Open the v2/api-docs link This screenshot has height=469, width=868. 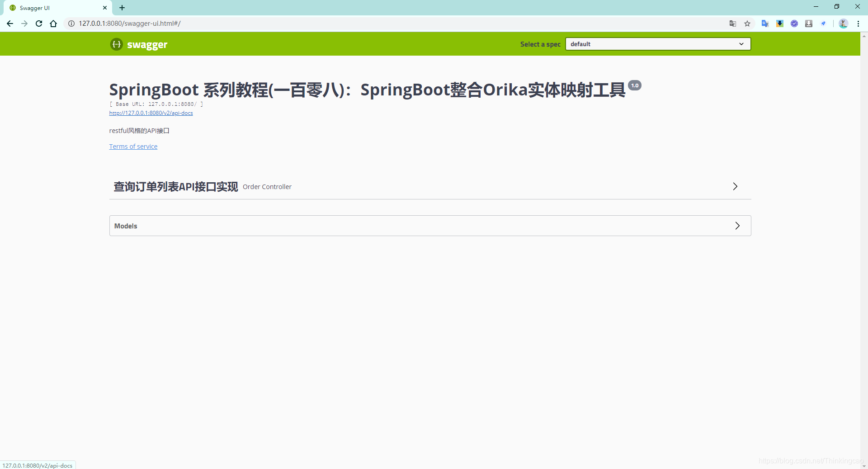point(151,113)
